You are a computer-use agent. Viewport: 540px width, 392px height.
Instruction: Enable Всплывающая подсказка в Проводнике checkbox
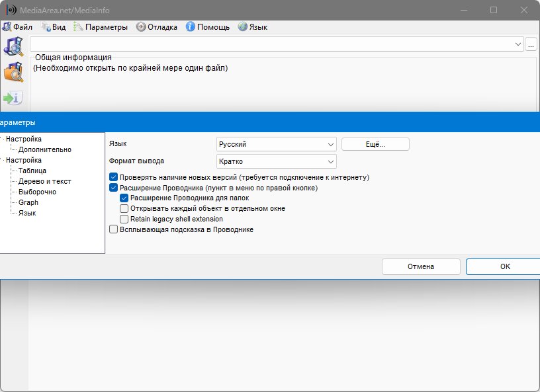coord(114,229)
